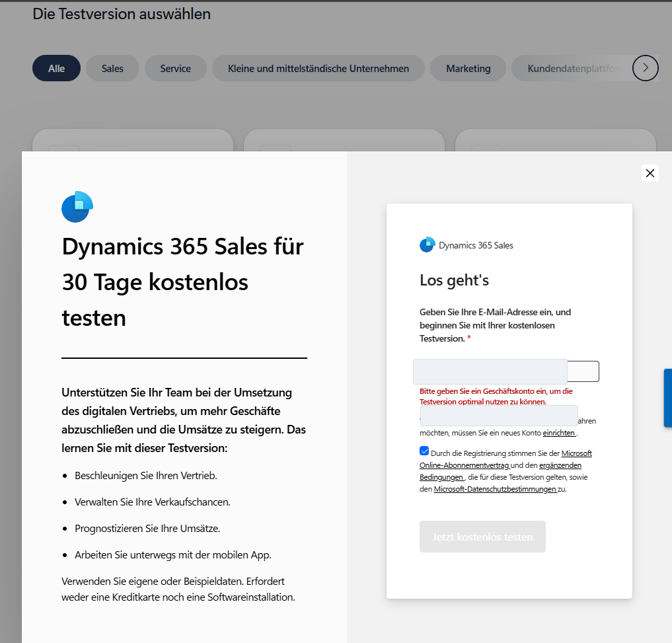Show more categories with the right arrow
The height and width of the screenshot is (643, 672).
point(645,67)
